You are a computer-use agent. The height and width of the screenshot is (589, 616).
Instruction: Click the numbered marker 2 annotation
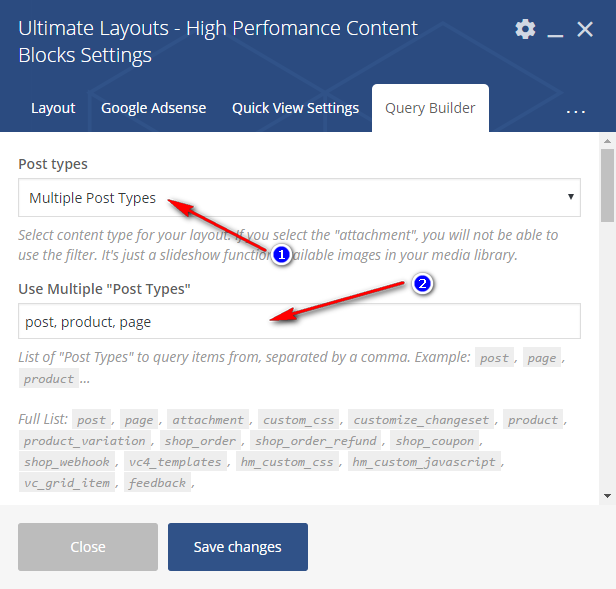[x=422, y=284]
